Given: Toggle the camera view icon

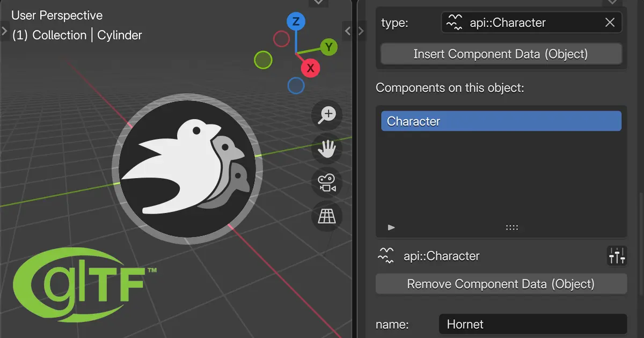Looking at the screenshot, I should point(327,183).
